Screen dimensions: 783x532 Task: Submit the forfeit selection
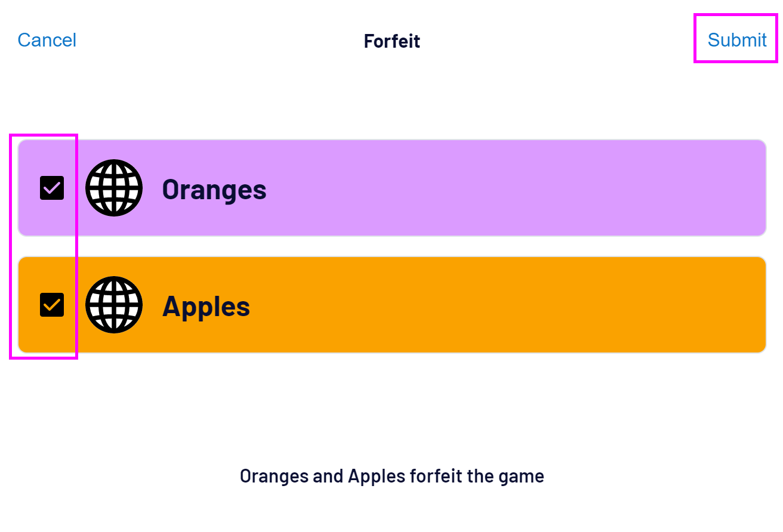tap(736, 40)
